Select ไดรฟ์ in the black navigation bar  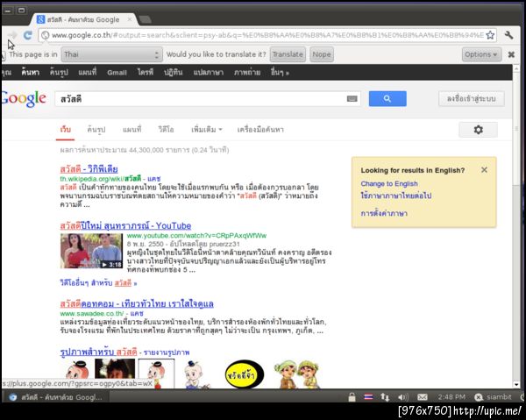click(x=146, y=72)
